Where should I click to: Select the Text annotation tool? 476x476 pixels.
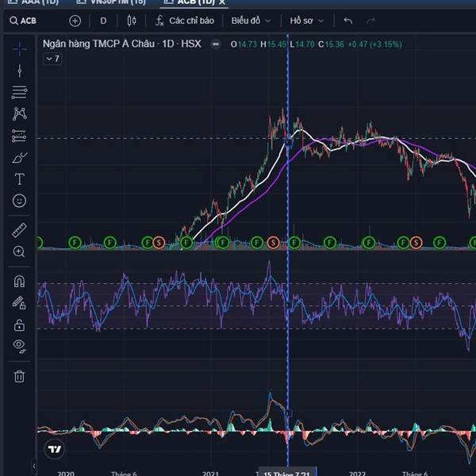20,179
